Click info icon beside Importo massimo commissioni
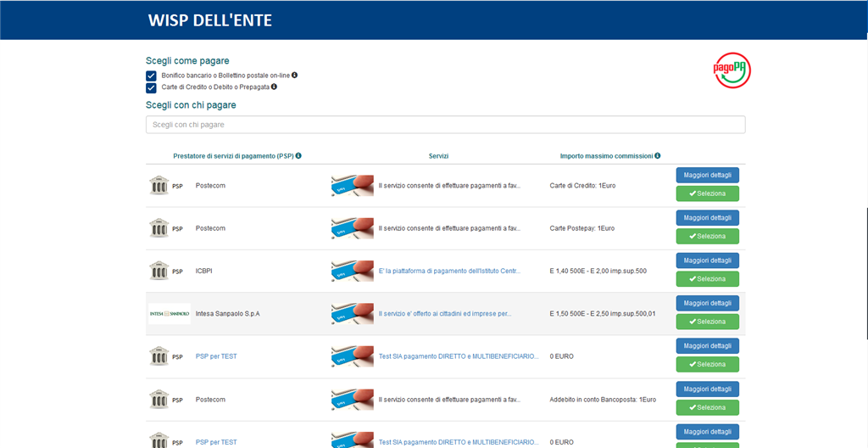The image size is (868, 448). (658, 156)
